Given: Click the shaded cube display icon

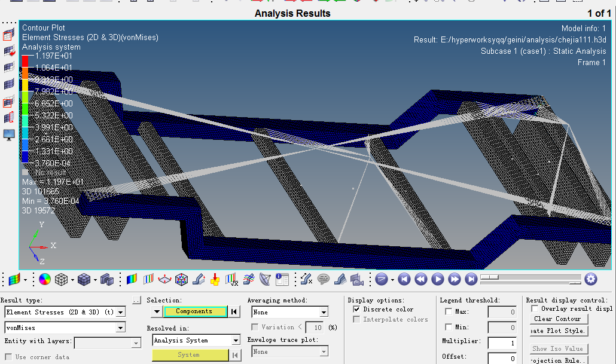Looking at the screenshot, I should click(84, 279).
